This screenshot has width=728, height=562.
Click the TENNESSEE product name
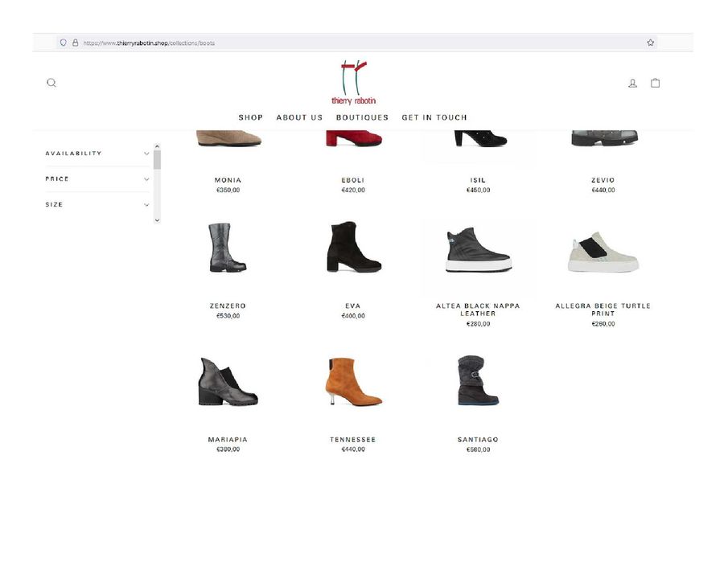(x=353, y=440)
